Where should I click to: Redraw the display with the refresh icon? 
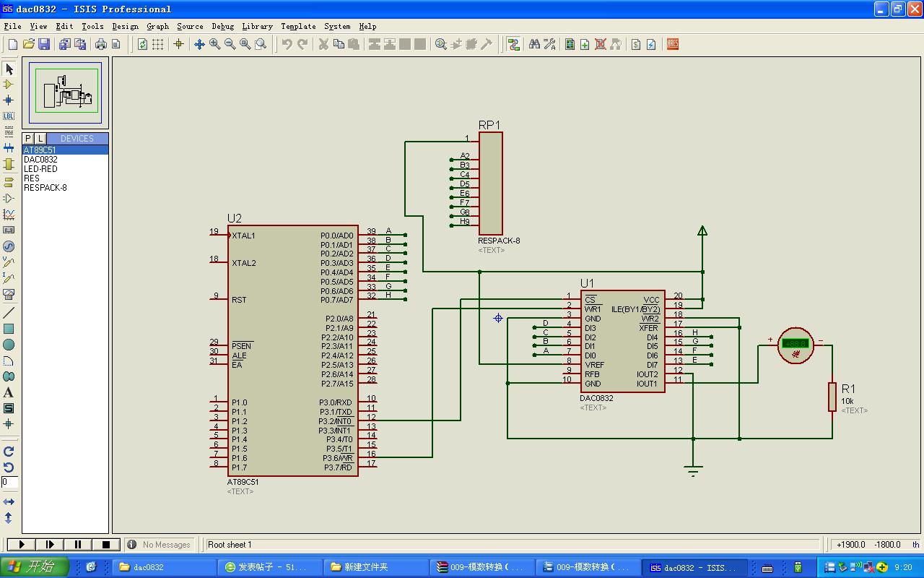(x=142, y=44)
